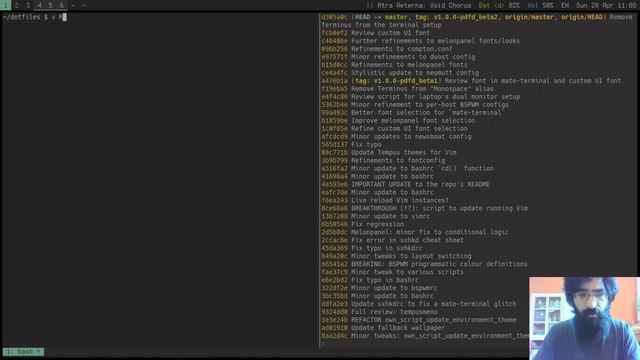Click the 'Sun 28 Apr' date and clock
The height and width of the screenshot is (360, 640).
[x=606, y=6]
